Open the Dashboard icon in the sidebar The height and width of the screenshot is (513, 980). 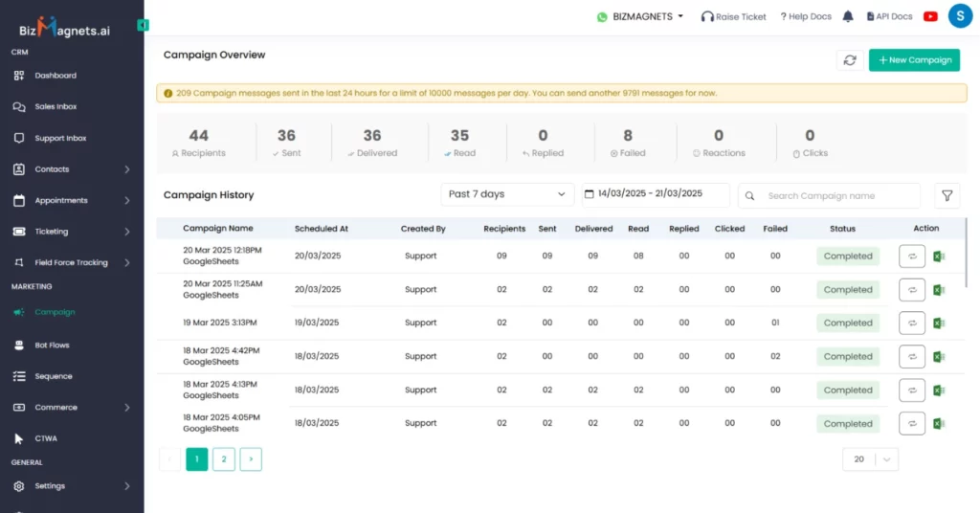click(x=19, y=76)
